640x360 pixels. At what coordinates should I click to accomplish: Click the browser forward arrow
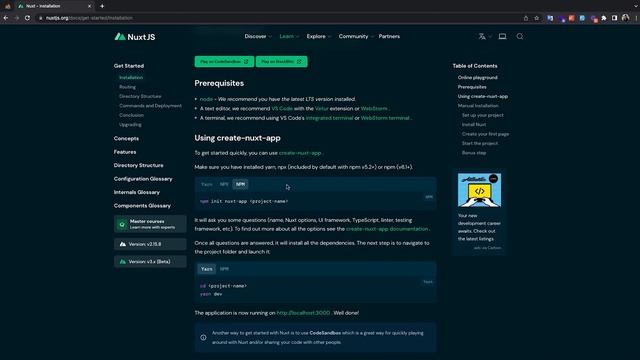click(17, 18)
